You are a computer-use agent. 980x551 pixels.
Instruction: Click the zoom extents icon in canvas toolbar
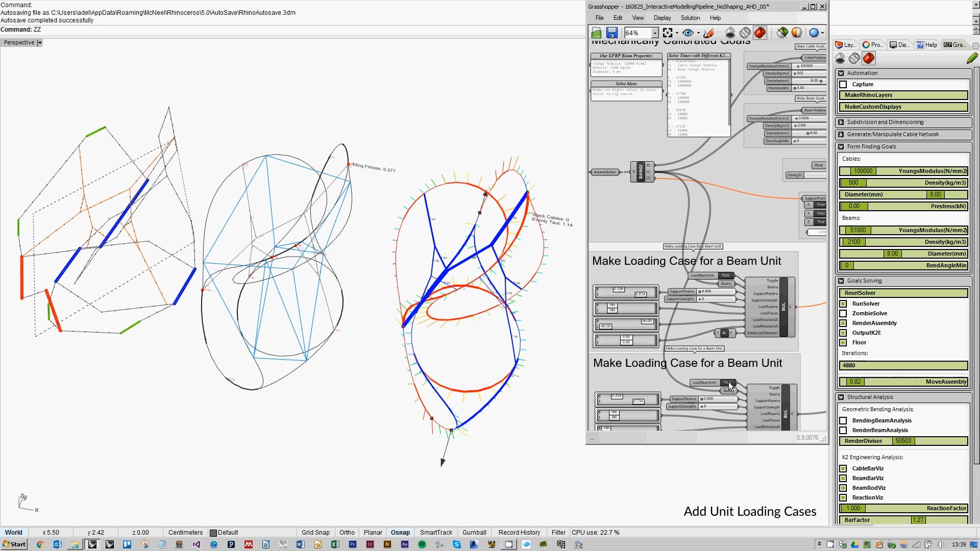(667, 33)
